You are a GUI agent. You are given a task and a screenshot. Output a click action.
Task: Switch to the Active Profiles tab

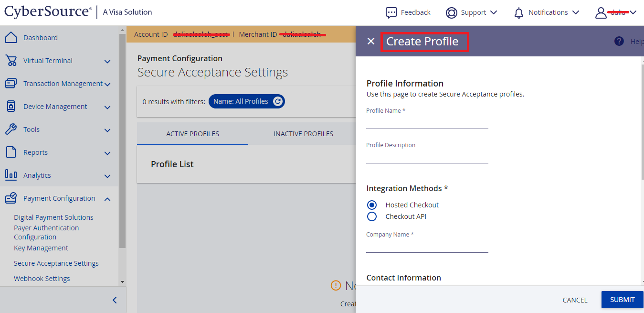[x=192, y=134]
